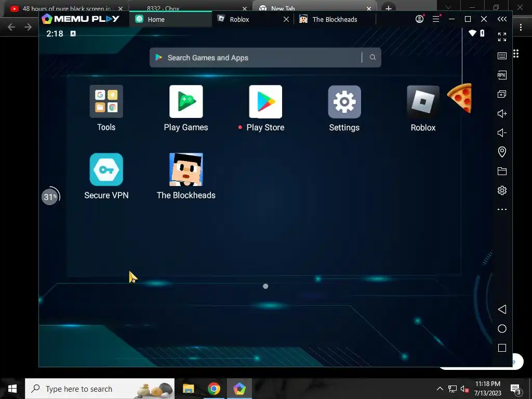Open Chrome's three-dot menu

[521, 27]
